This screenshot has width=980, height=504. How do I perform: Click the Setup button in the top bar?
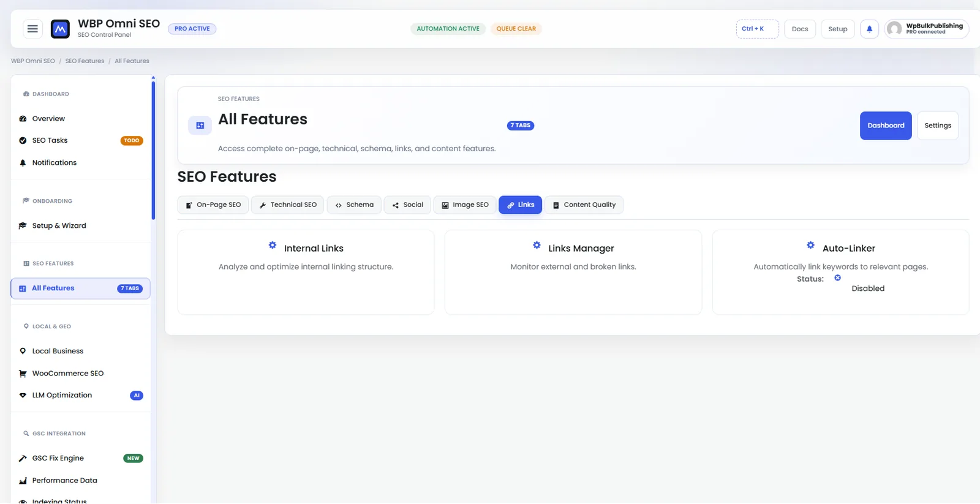tap(838, 29)
